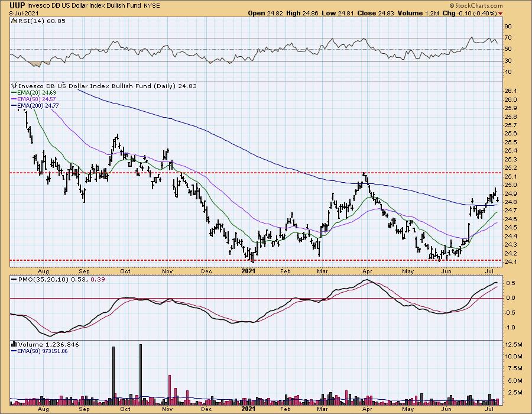The image size is (532, 414).
Task: Click the 25.2 price axis label
Action: coord(511,168)
